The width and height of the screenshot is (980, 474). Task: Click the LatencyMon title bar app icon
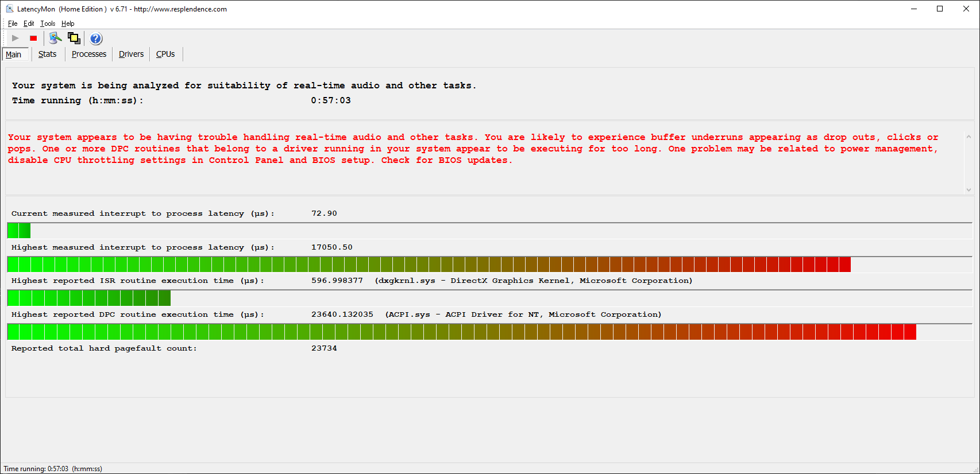coord(10,9)
